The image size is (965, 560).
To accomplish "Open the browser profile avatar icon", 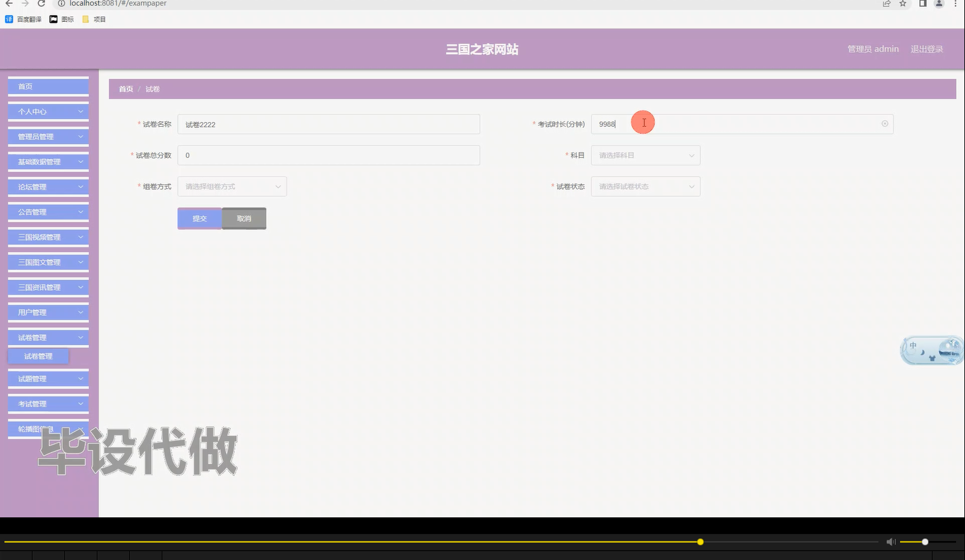I will pyautogui.click(x=938, y=4).
